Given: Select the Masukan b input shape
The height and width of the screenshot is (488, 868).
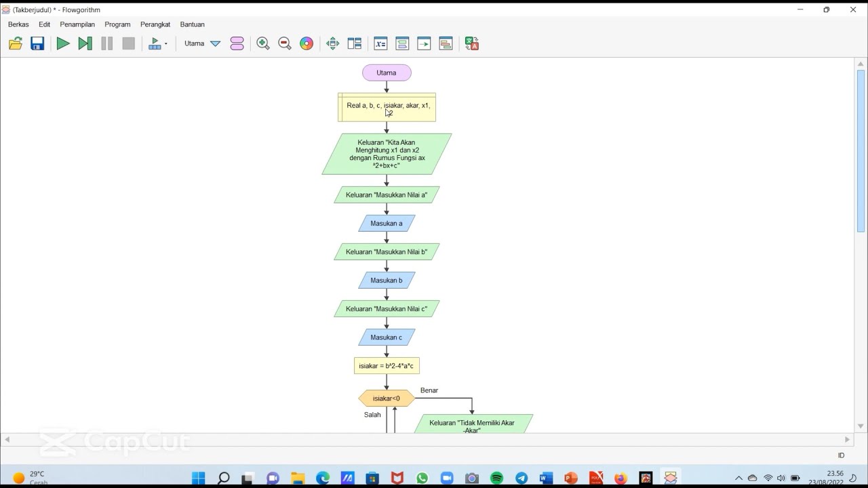Looking at the screenshot, I should (387, 281).
